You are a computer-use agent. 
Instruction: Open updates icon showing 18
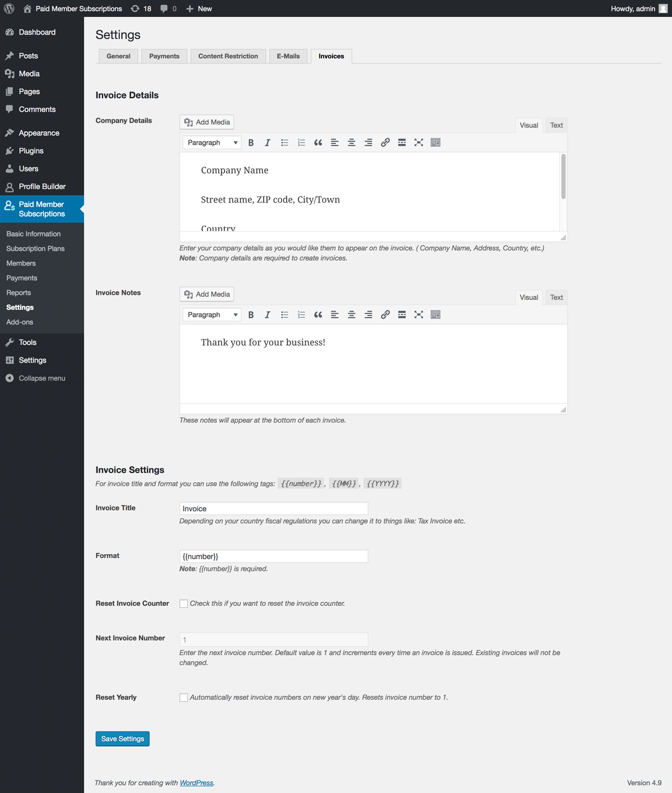click(x=141, y=8)
